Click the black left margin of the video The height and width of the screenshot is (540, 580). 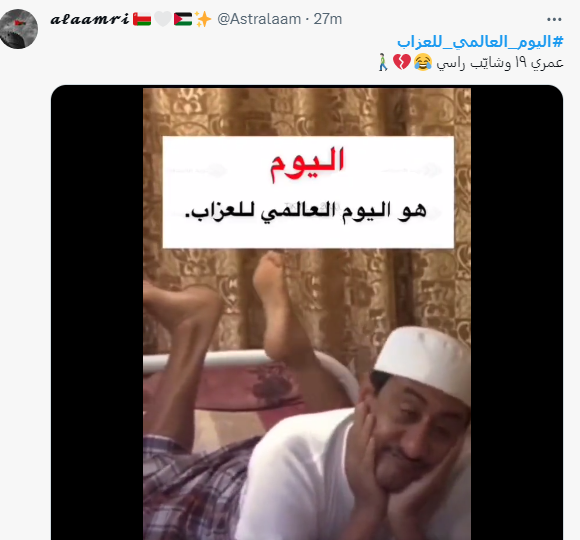click(97, 313)
